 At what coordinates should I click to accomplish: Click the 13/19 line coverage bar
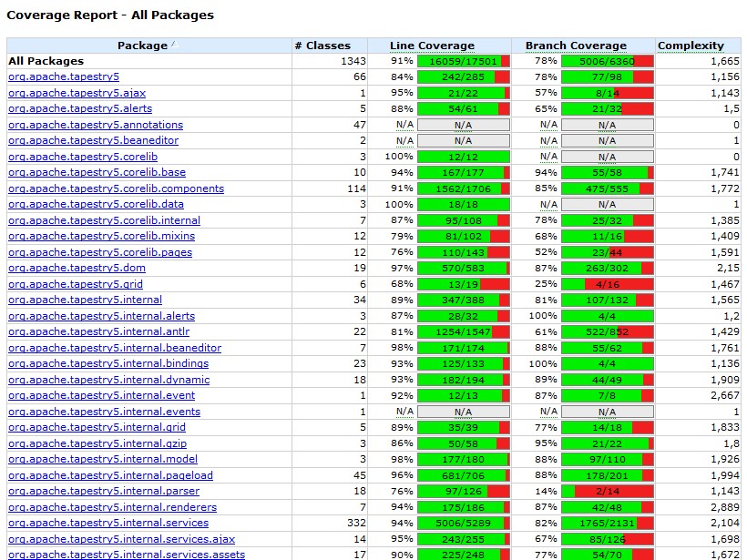(x=464, y=284)
